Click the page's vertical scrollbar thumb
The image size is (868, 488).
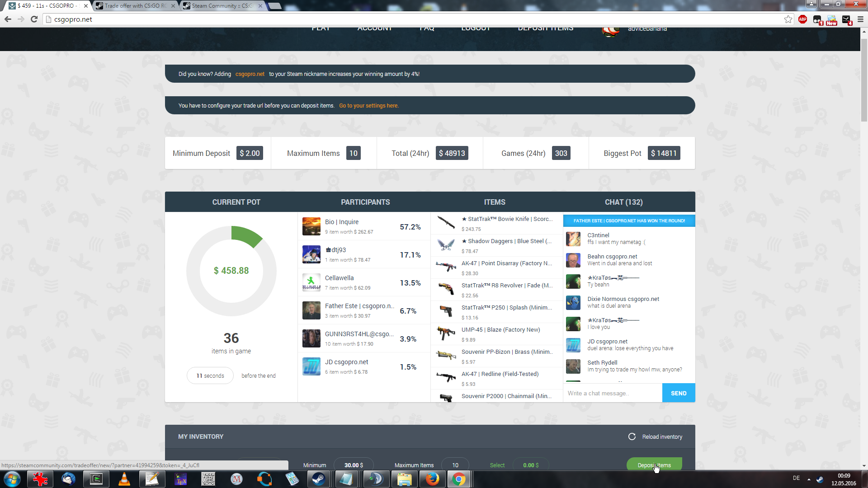click(864, 79)
